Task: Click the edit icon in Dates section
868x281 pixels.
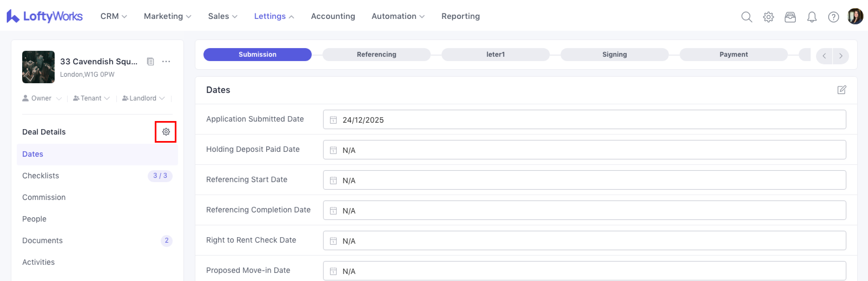Action: (x=841, y=90)
